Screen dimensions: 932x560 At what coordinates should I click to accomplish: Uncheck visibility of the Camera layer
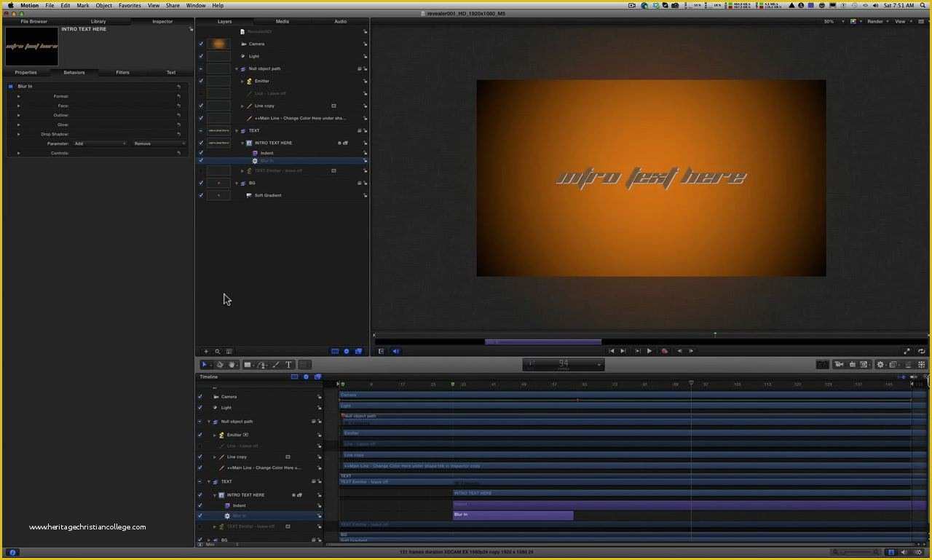tap(201, 44)
